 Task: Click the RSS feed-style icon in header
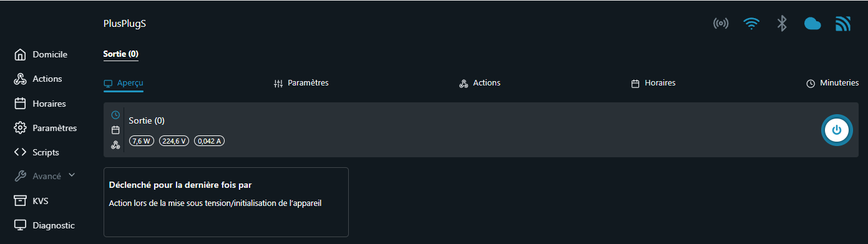(x=843, y=24)
